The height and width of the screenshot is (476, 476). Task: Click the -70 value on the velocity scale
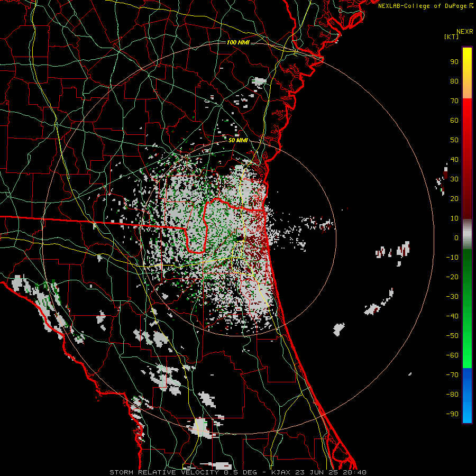point(452,375)
